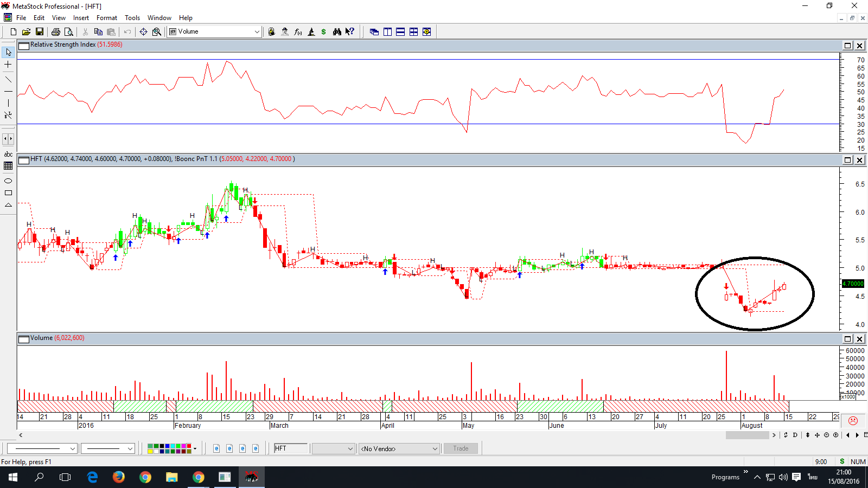
Task: Open the Format menu
Action: click(x=107, y=18)
